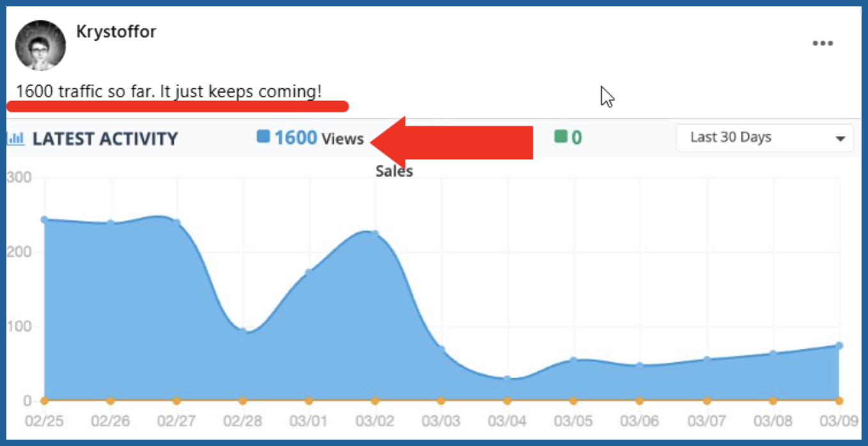Select the orange baseline point at 03/06
This screenshot has width=868, height=446.
[x=639, y=401]
